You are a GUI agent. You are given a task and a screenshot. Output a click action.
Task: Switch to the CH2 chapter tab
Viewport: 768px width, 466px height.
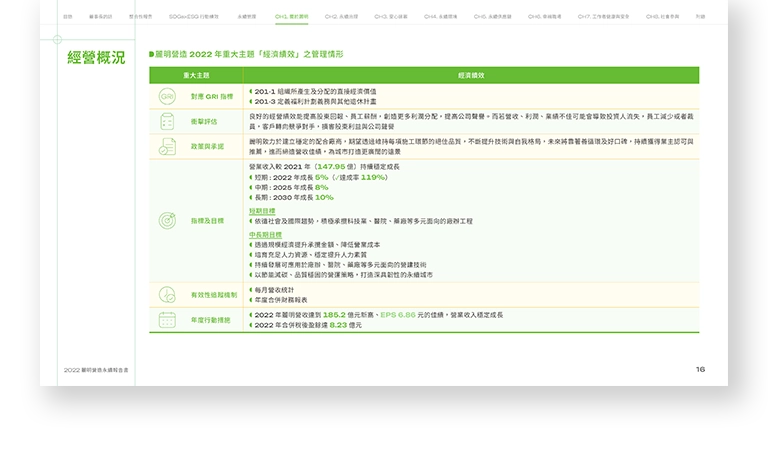tap(341, 17)
